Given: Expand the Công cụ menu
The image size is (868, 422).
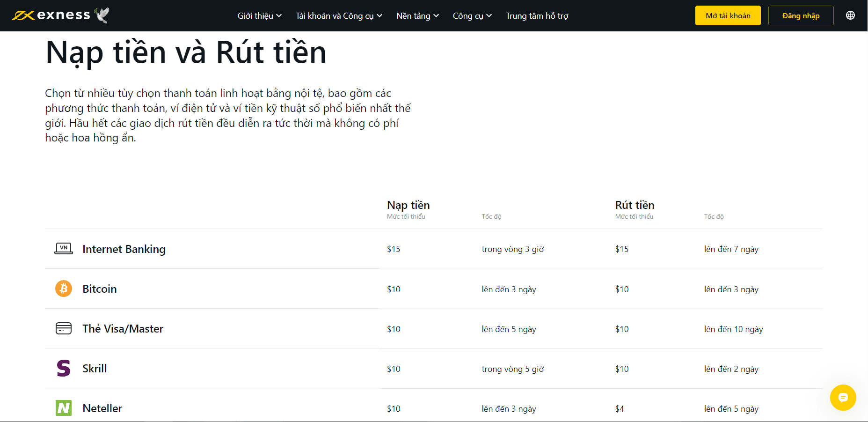Looking at the screenshot, I should coord(472,16).
